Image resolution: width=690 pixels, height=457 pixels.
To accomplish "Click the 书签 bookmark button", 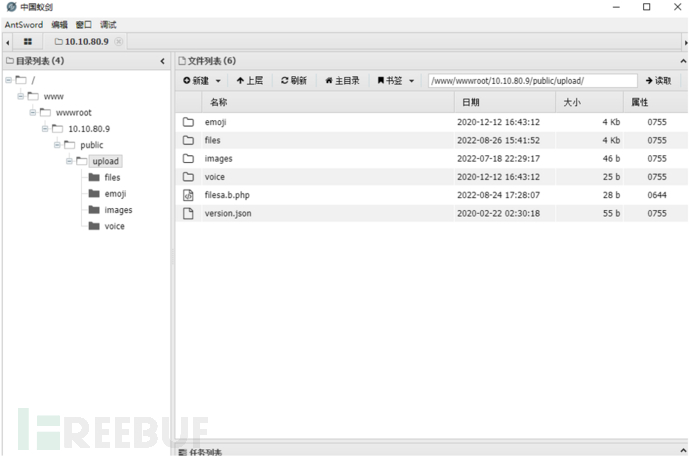I will pos(390,80).
